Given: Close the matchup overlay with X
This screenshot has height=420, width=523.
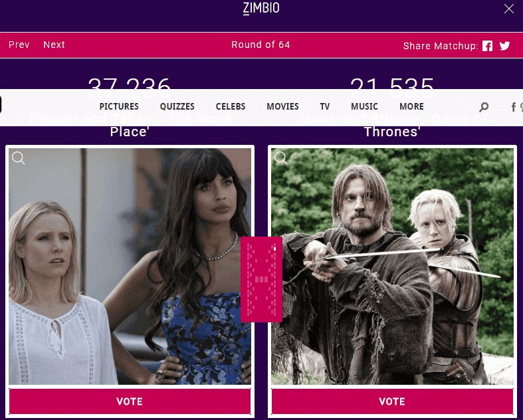Looking at the screenshot, I should coord(508,9).
